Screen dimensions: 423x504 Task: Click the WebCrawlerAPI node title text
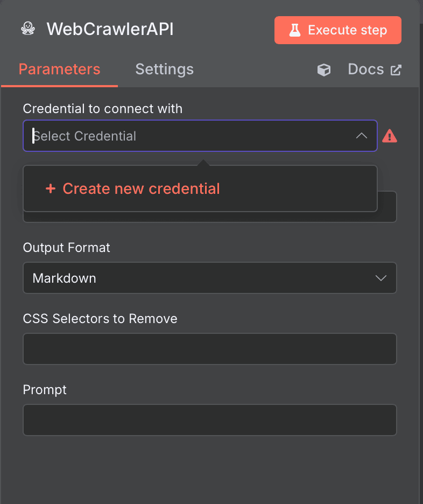pyautogui.click(x=110, y=29)
